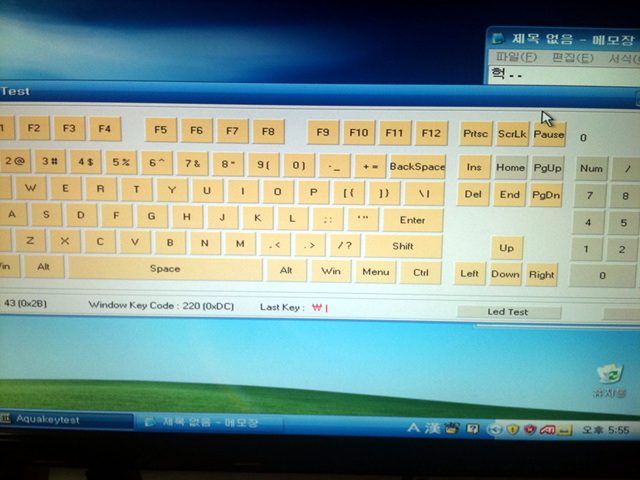Click the IME A language indicator
Image resolution: width=640 pixels, height=480 pixels.
[x=413, y=428]
